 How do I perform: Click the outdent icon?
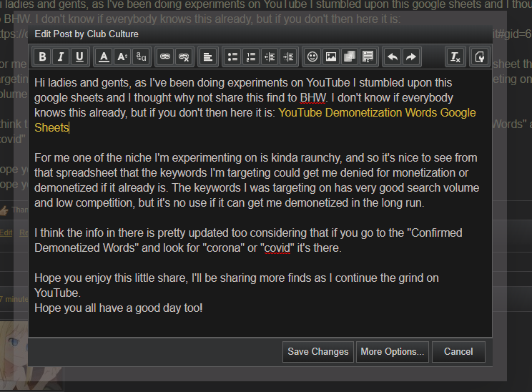[x=270, y=57]
